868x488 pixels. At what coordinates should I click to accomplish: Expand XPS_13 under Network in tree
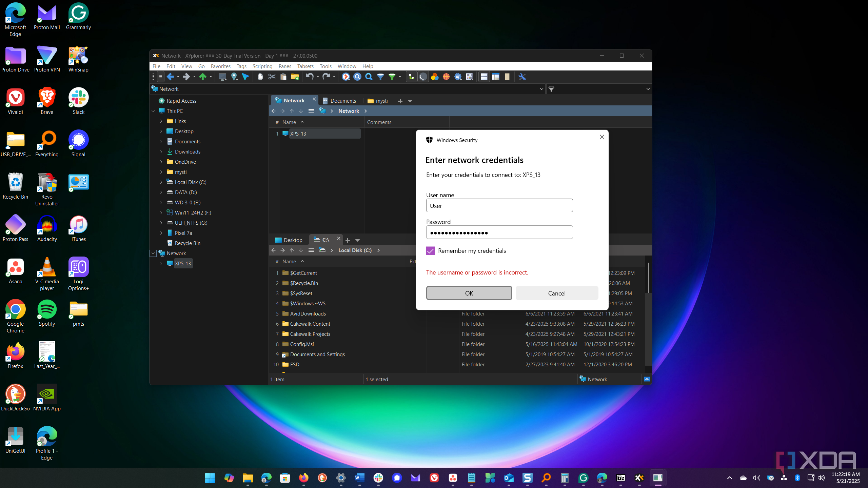point(161,264)
